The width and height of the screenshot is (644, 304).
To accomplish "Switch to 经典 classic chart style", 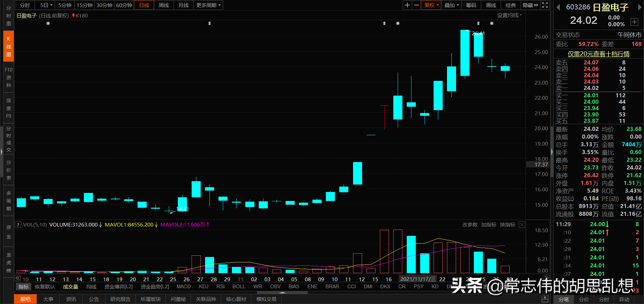I will (x=510, y=5).
